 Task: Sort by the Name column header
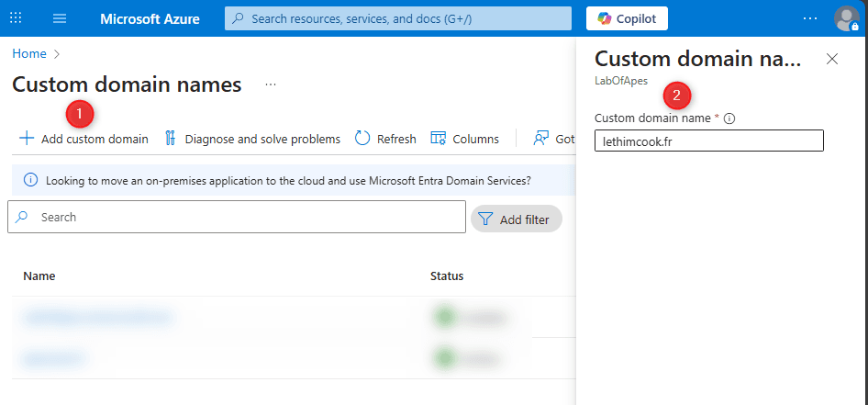tap(39, 276)
